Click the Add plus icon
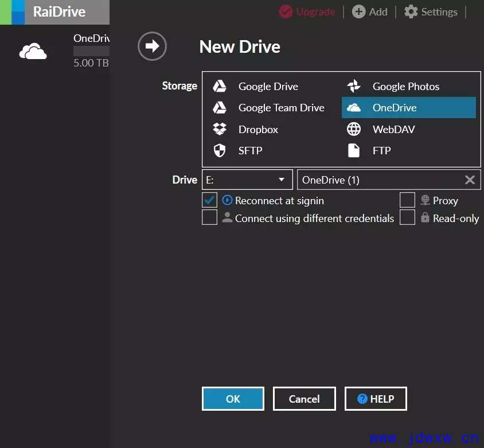Viewport: 484px width, 448px height. (358, 11)
